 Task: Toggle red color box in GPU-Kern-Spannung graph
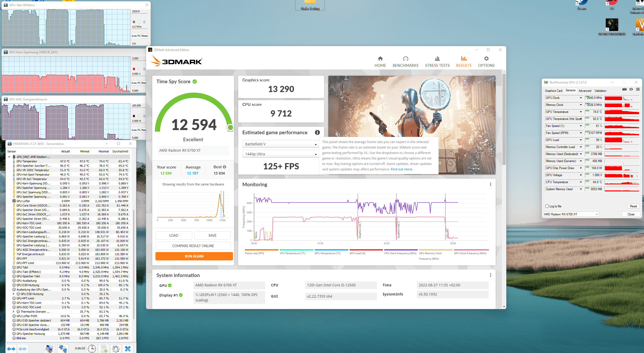tap(134, 69)
